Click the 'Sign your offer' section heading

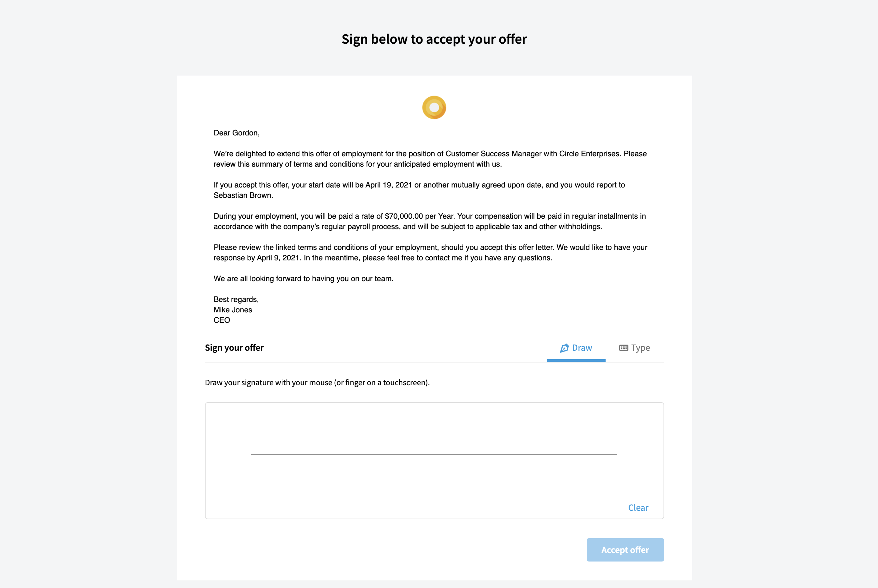(x=234, y=348)
